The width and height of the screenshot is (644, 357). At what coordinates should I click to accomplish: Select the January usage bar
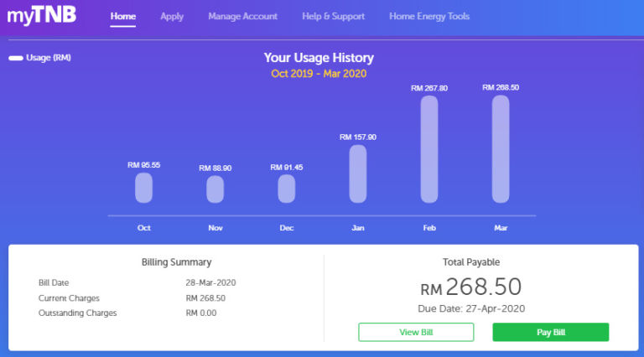(358, 173)
